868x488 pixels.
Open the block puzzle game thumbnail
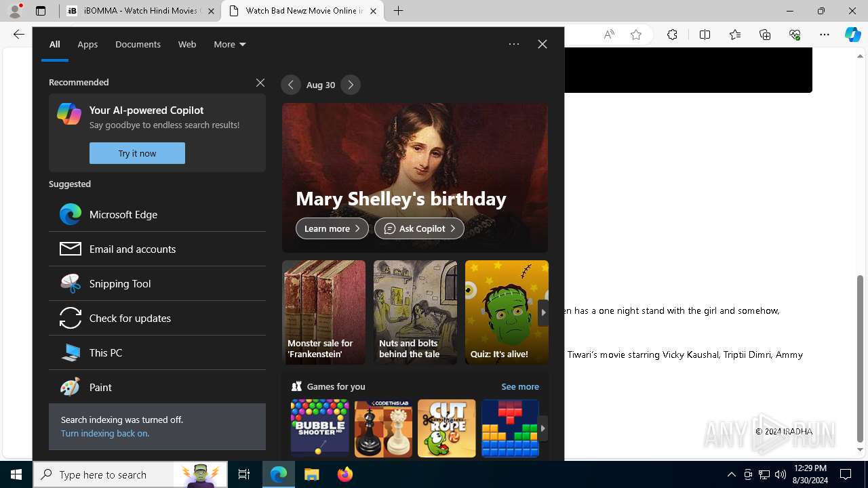pos(510,428)
